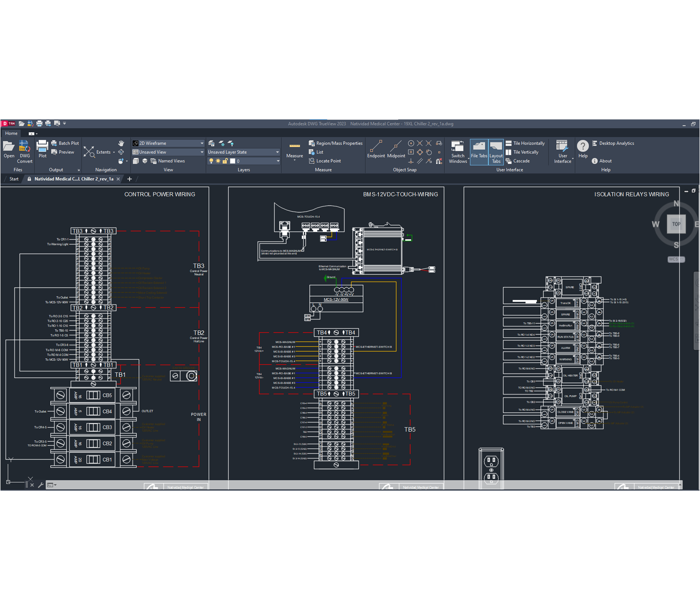Toggle layer lock padlock icon
700x611 pixels.
pos(225,161)
